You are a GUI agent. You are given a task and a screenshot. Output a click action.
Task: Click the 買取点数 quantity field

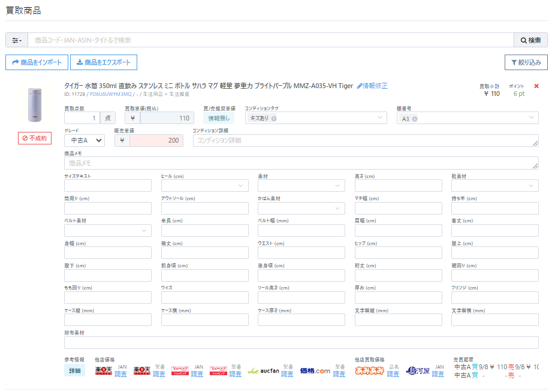pyautogui.click(x=82, y=118)
